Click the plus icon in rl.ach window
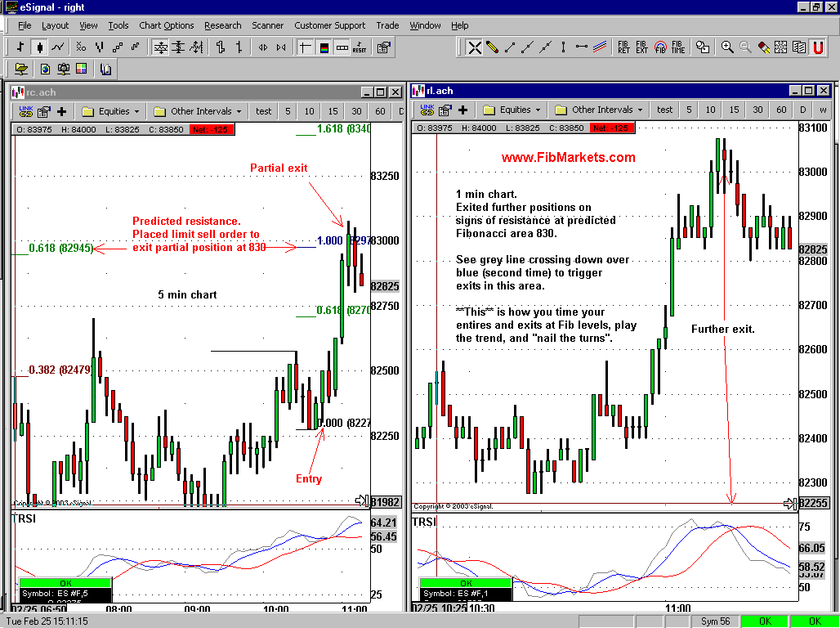 pos(462,110)
